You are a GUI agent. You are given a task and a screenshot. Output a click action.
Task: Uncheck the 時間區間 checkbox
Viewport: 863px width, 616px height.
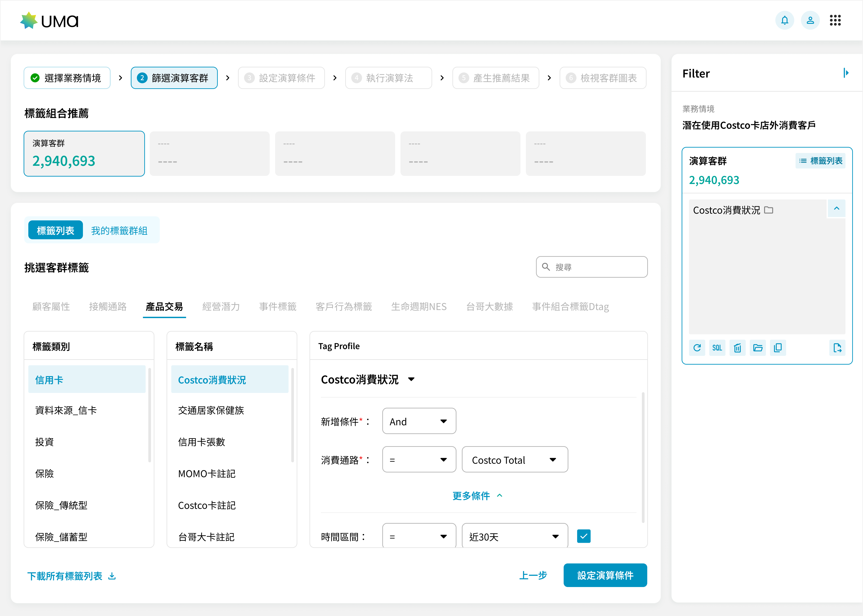click(x=583, y=536)
